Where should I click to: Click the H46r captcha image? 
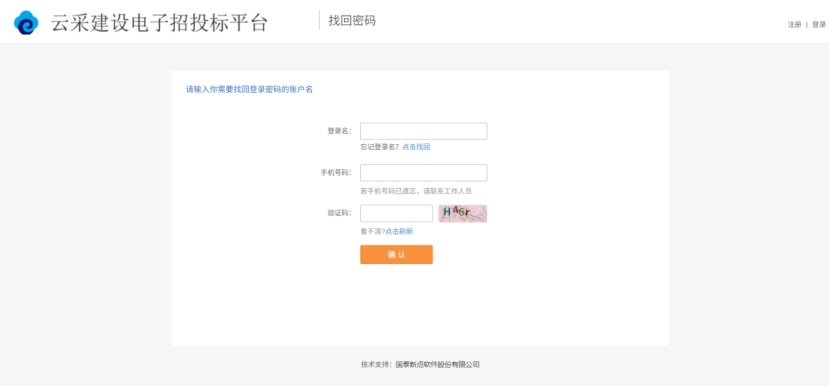pos(463,213)
